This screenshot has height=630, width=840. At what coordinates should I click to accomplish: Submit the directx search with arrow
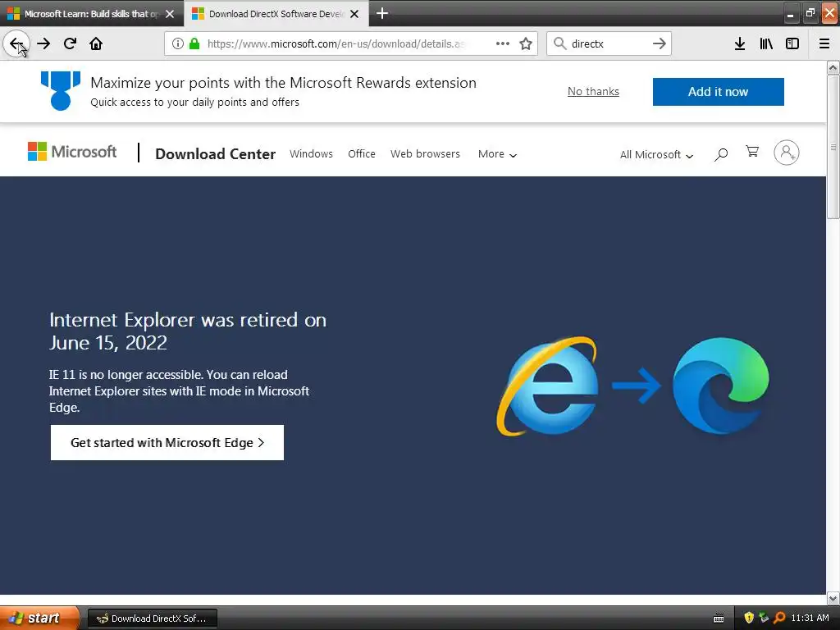660,43
